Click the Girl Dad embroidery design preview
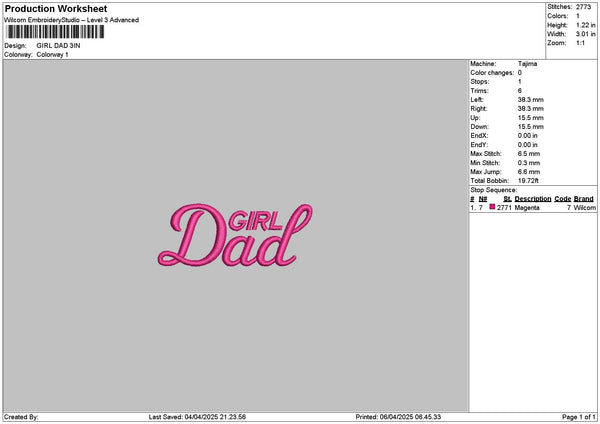The width and height of the screenshot is (600, 424). pyautogui.click(x=235, y=235)
